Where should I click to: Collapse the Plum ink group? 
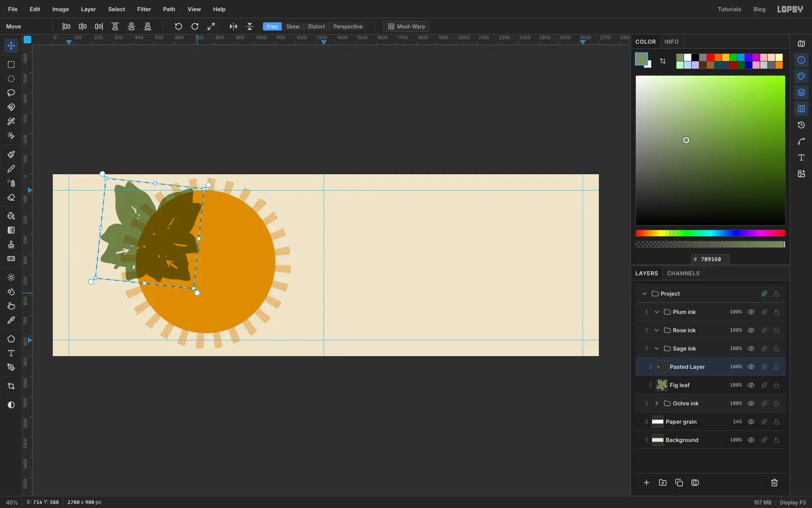click(657, 312)
